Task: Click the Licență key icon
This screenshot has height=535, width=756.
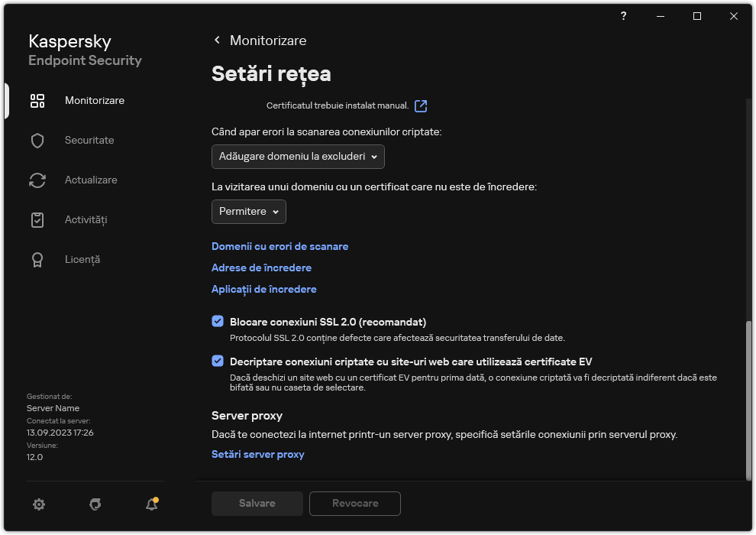Action: pyautogui.click(x=37, y=259)
